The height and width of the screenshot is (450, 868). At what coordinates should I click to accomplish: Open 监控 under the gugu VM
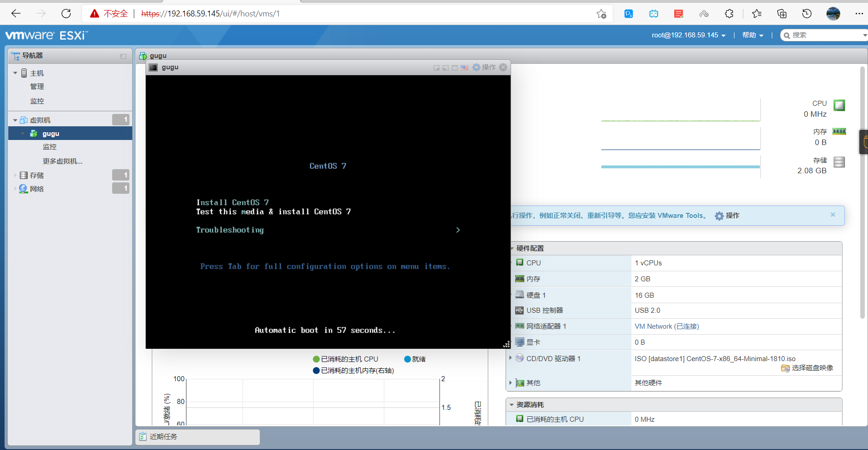point(50,147)
